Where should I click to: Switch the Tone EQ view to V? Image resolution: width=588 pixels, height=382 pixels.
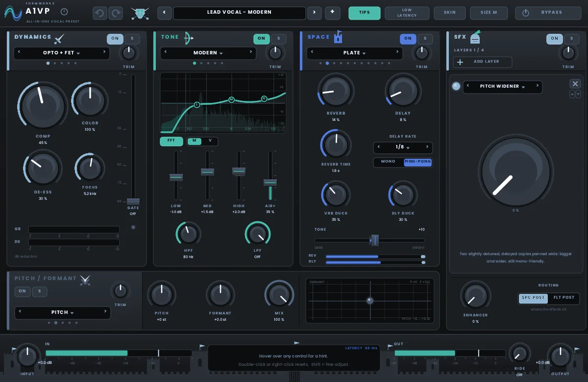point(210,141)
